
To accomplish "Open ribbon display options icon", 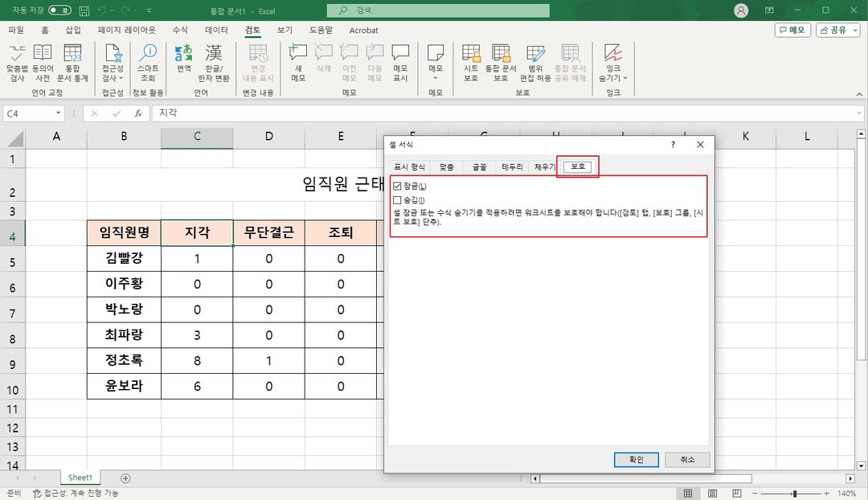I will tap(769, 10).
